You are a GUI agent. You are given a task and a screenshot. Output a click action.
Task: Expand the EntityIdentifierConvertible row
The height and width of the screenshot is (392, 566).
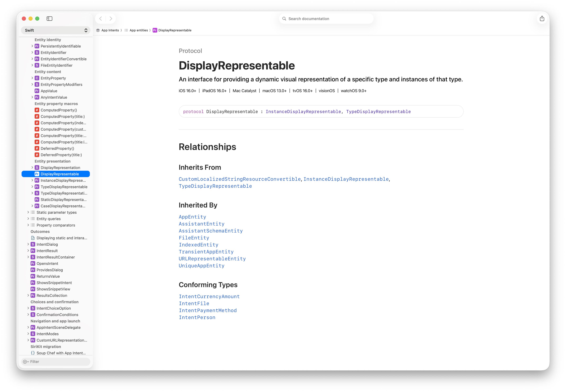(32, 59)
